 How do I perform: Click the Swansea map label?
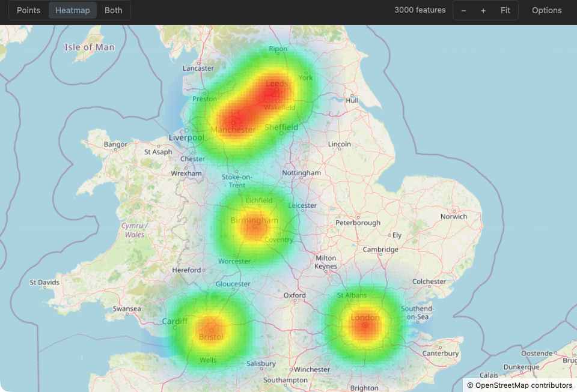point(127,309)
